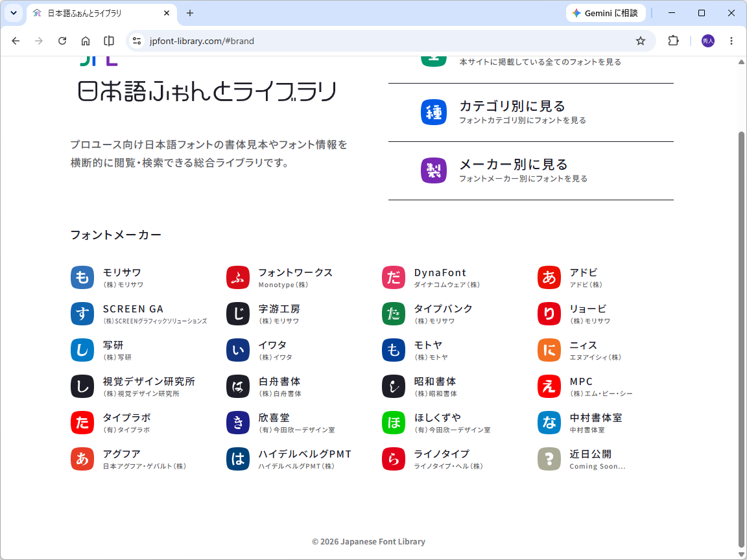The height and width of the screenshot is (560, 747).
Task: Close the 日本語ふぉんとライブラリ tab
Action: pyautogui.click(x=166, y=14)
